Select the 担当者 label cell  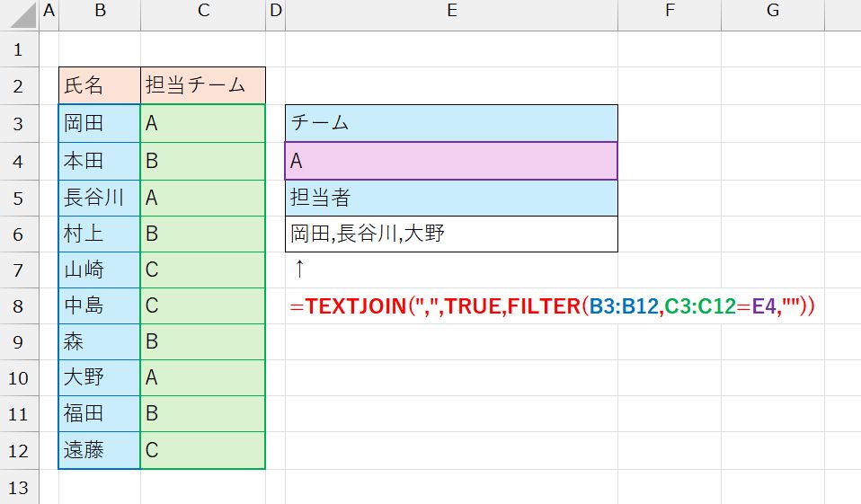pos(451,198)
